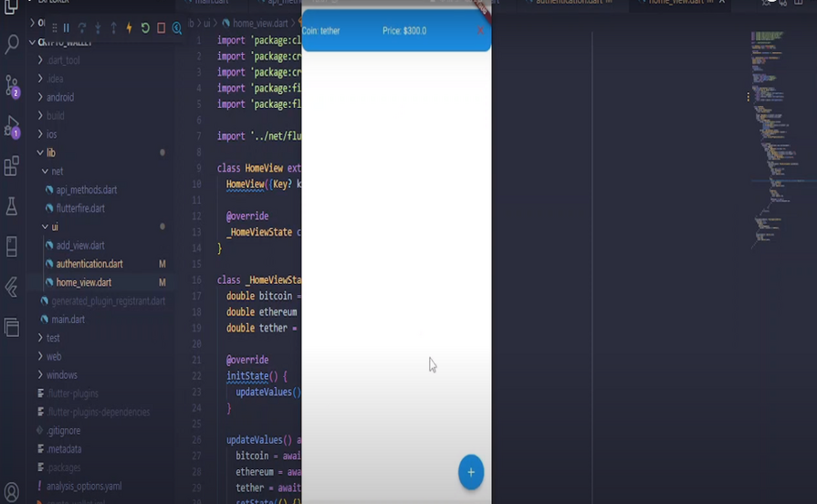This screenshot has height=504, width=817.
Task: Click the android folder label
Action: (x=60, y=98)
